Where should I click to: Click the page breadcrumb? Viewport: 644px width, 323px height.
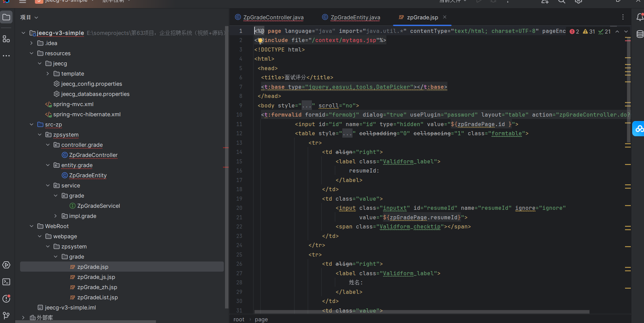[261, 319]
